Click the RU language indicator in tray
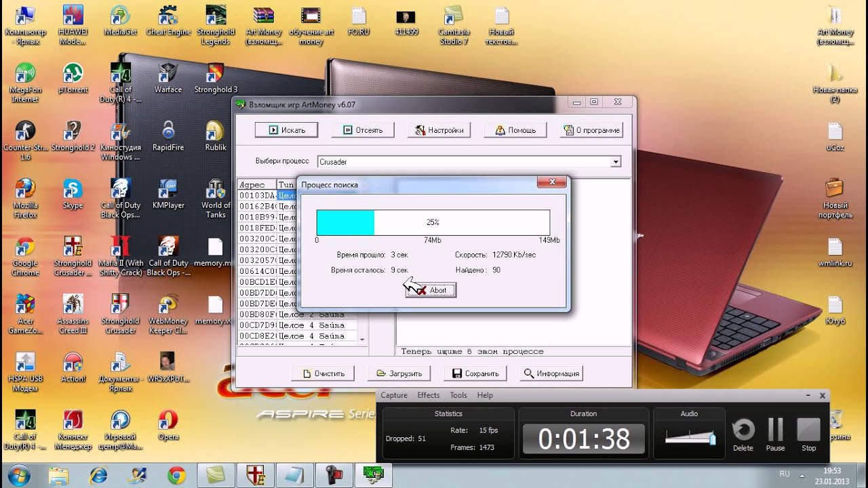This screenshot has width=868, height=488. (x=785, y=474)
